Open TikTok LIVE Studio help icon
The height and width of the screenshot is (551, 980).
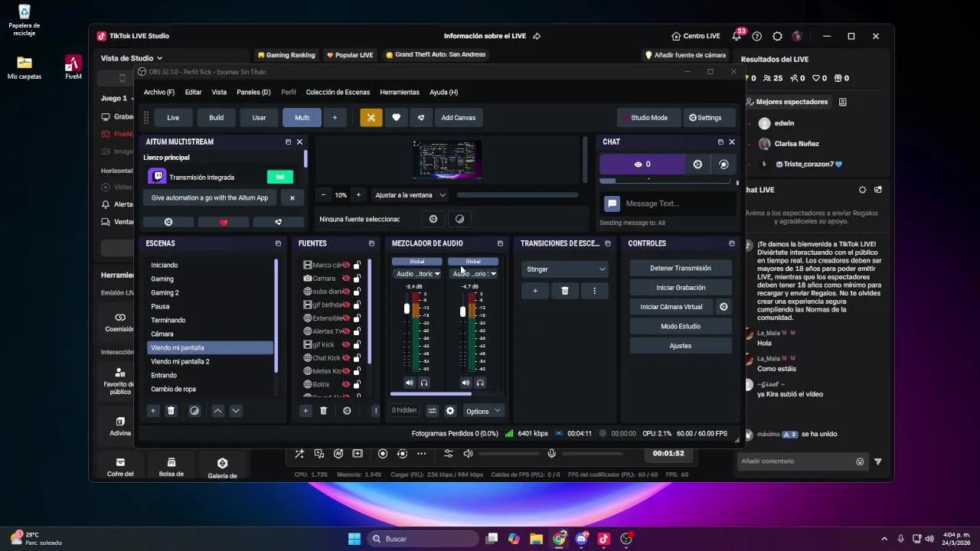coord(757,36)
